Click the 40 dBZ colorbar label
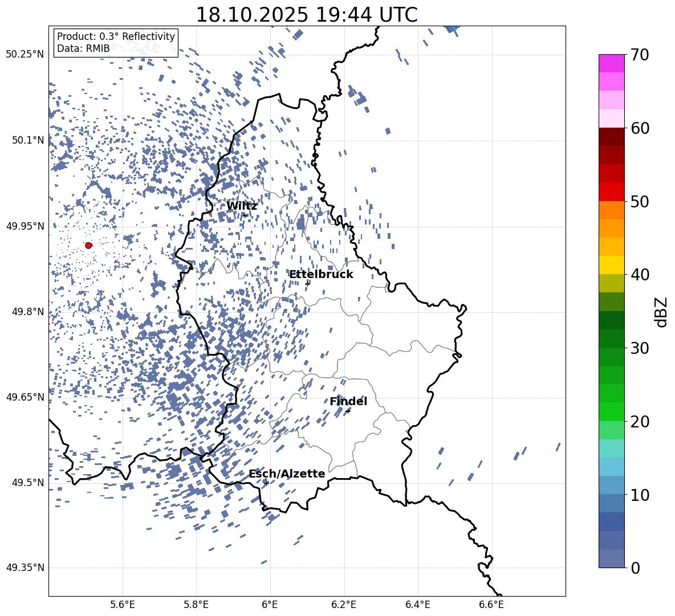This screenshot has height=616, width=675. 640,275
